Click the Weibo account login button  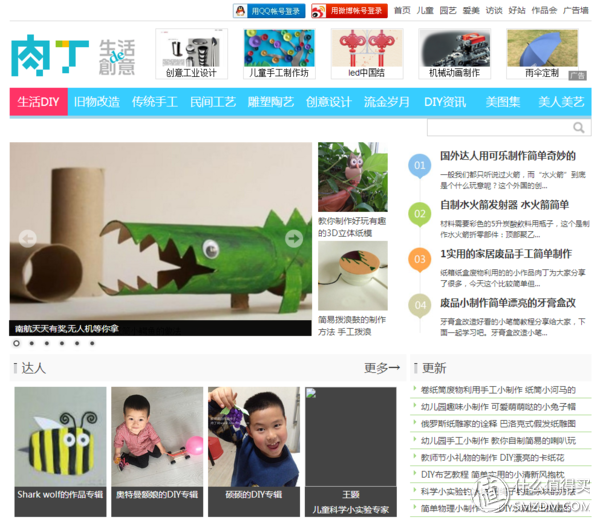click(x=347, y=11)
